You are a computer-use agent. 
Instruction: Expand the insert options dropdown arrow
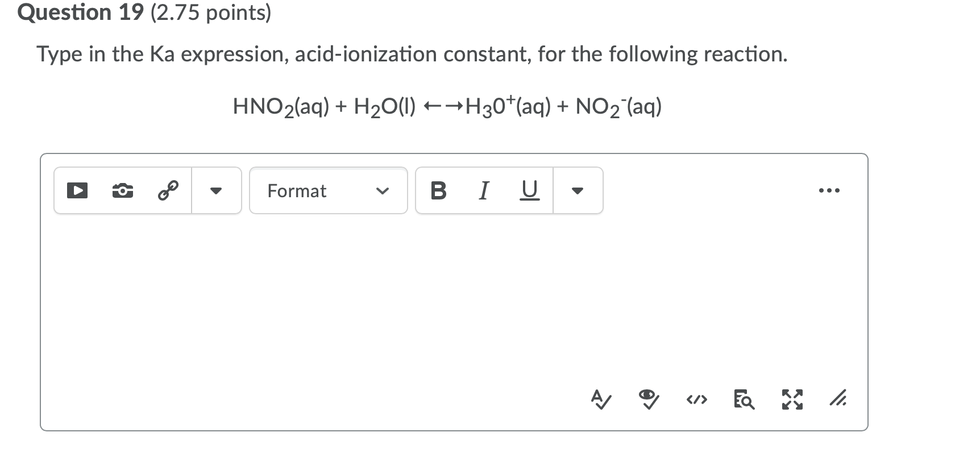(x=216, y=191)
